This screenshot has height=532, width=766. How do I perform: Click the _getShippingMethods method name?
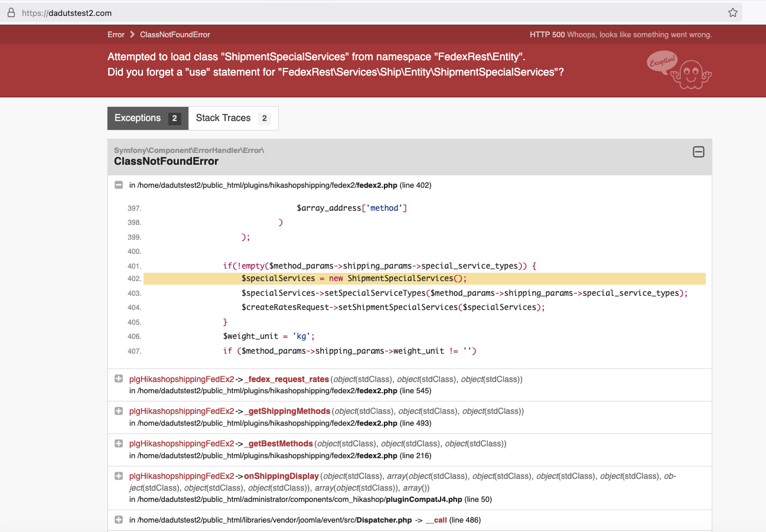pyautogui.click(x=287, y=411)
